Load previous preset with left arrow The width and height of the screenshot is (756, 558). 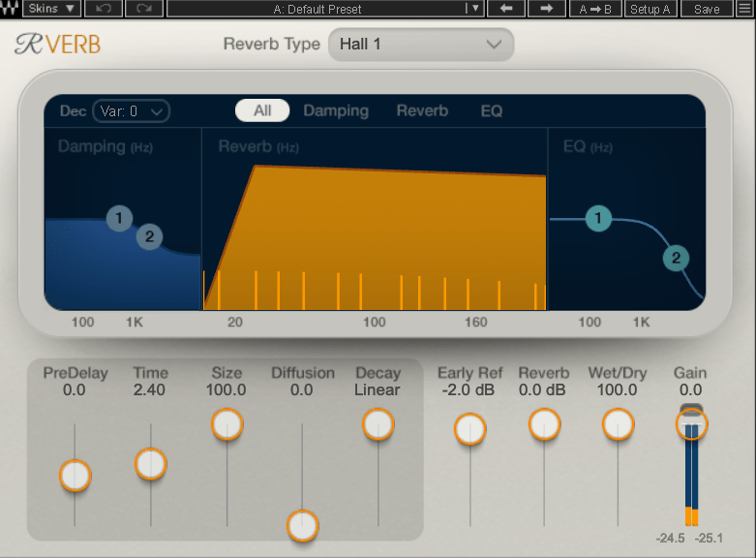pyautogui.click(x=505, y=9)
